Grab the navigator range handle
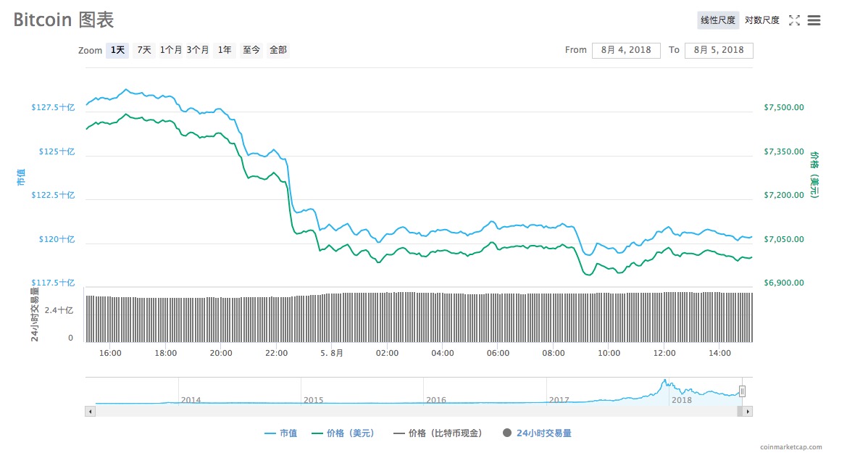Screen dimensions: 868x466 [742, 391]
